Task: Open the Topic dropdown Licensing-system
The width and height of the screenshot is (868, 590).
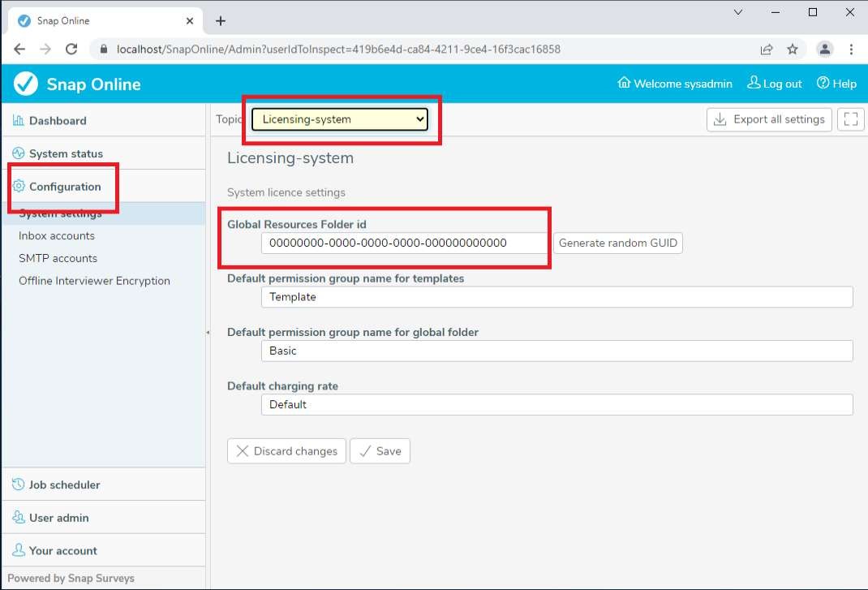Action: pos(339,119)
